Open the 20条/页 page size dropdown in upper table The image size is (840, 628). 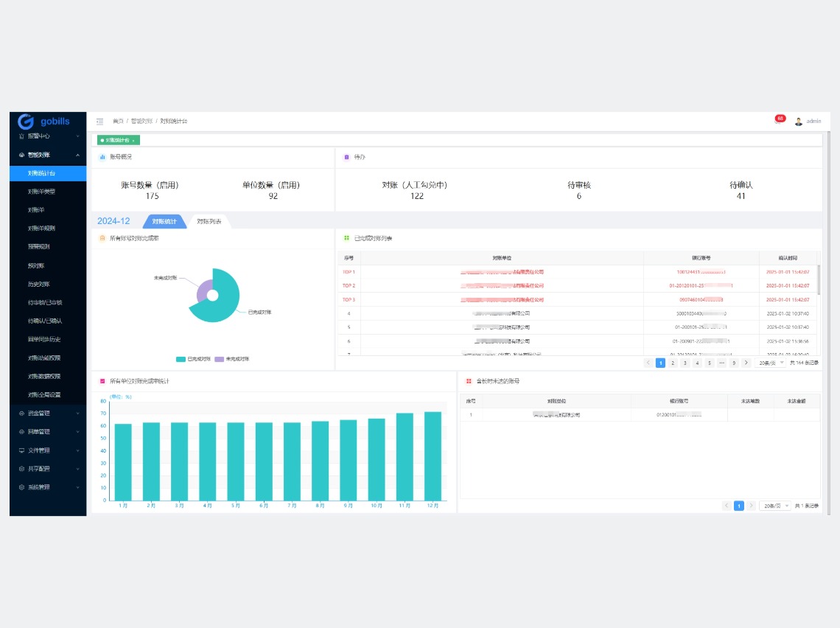click(772, 363)
